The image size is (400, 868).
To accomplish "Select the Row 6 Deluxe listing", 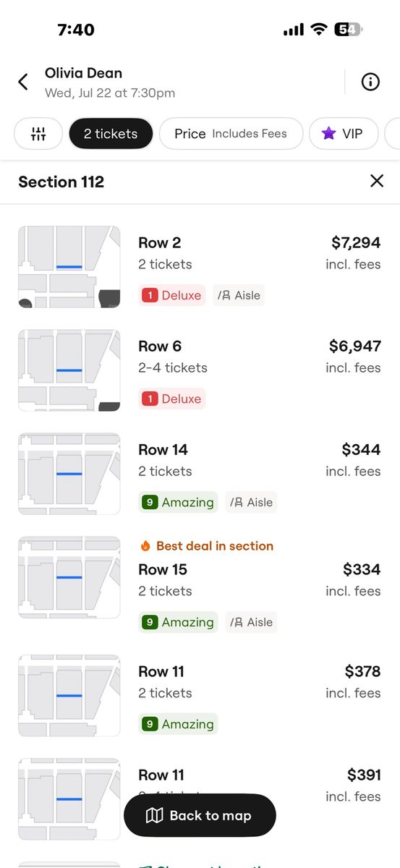I will pos(200,370).
